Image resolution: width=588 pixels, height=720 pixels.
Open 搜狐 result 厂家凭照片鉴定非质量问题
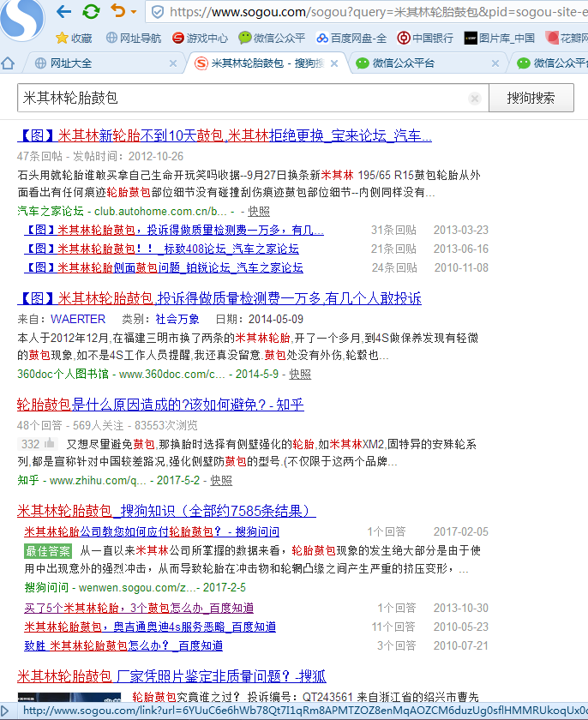[171, 676]
